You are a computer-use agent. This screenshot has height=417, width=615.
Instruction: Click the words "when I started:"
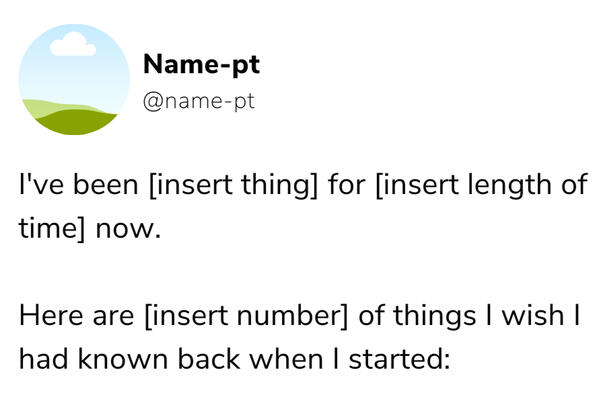click(x=333, y=358)
